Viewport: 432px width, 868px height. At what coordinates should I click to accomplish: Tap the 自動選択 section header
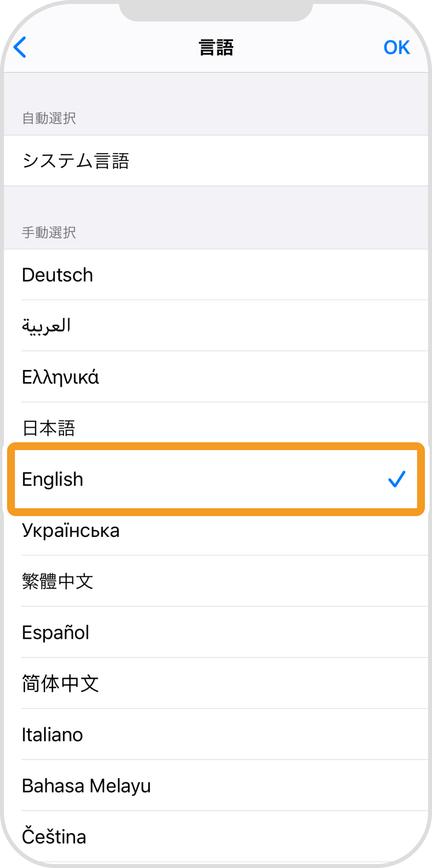49,118
